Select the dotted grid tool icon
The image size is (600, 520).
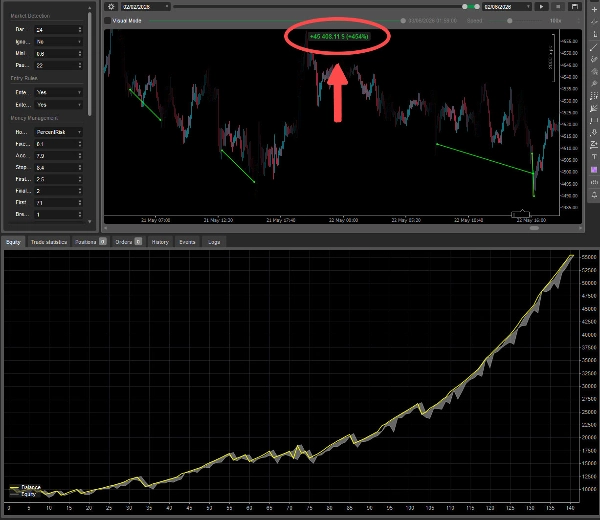[594, 96]
